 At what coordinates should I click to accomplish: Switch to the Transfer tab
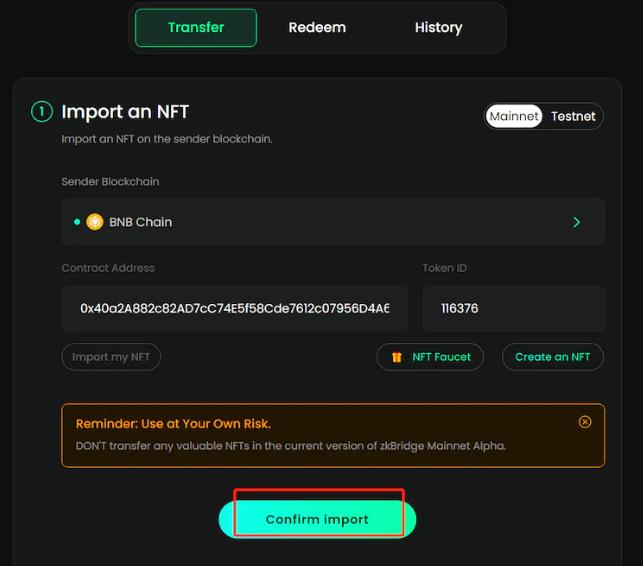click(196, 28)
